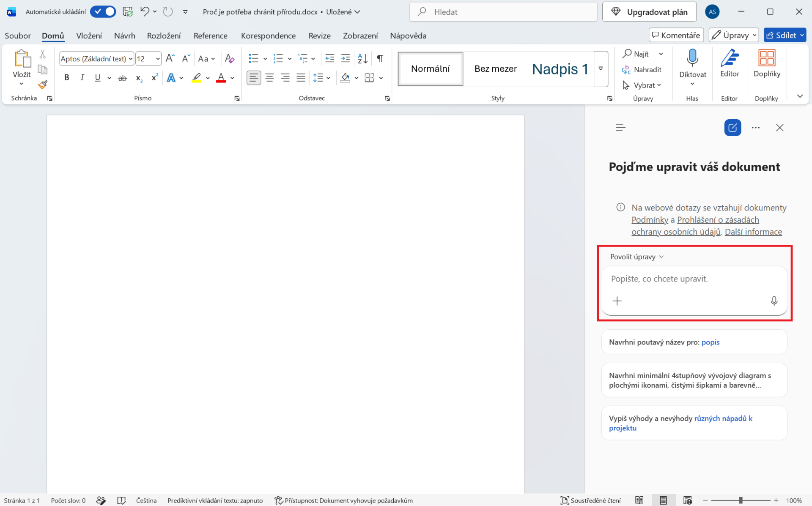Click Nahradit replace button
812x506 pixels.
[642, 70]
